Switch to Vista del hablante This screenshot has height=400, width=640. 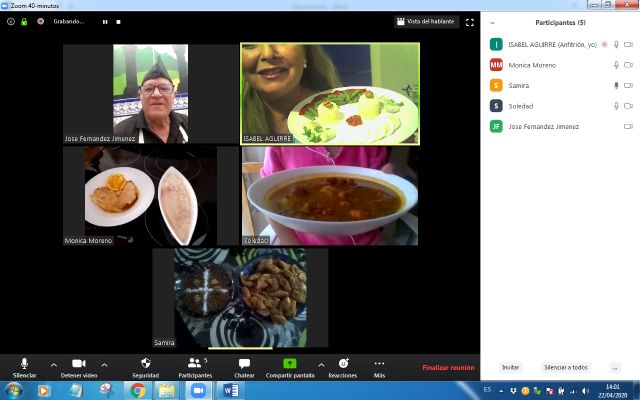coord(427,21)
